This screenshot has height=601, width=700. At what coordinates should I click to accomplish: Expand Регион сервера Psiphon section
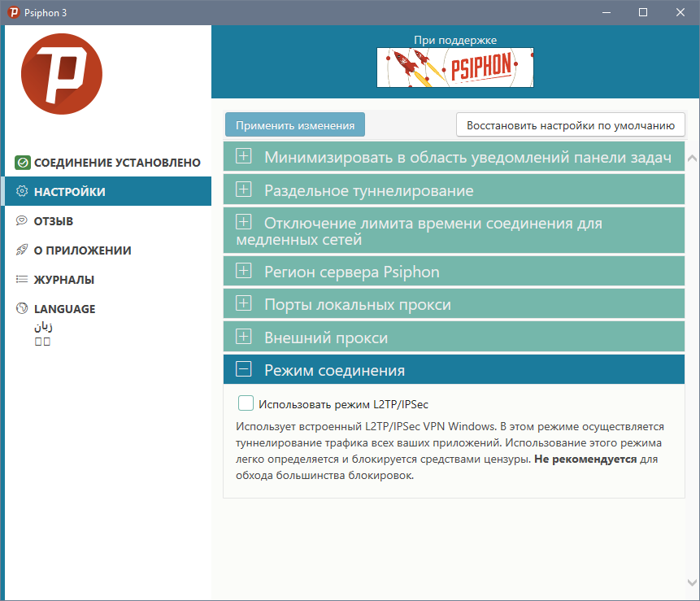click(x=454, y=271)
